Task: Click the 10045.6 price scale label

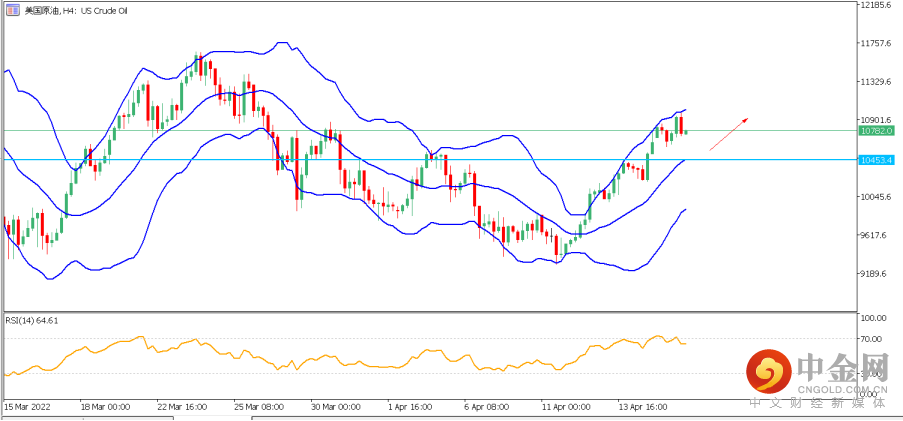Action: coord(875,197)
